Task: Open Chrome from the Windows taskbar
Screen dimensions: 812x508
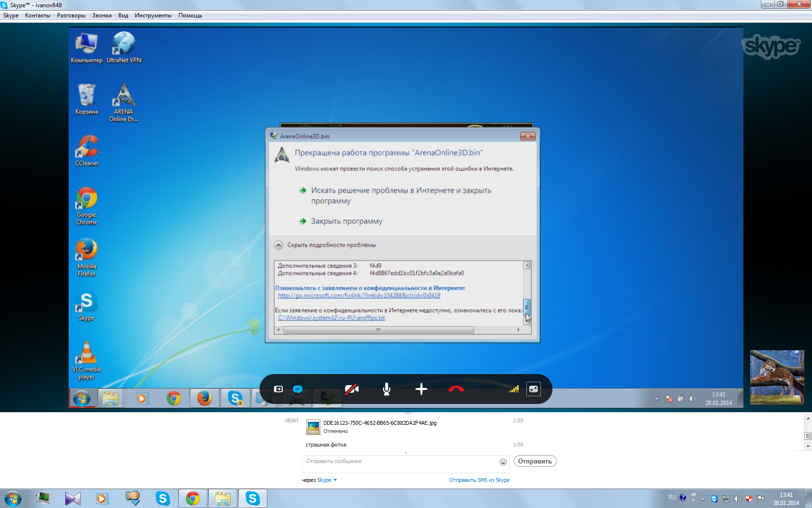Action: [193, 498]
